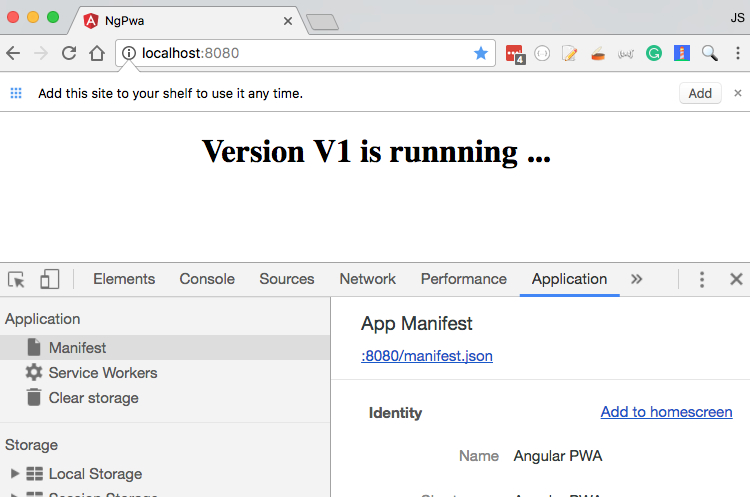The height and width of the screenshot is (497, 750).
Task: Expand the Local Storage tree node
Action: 15,474
